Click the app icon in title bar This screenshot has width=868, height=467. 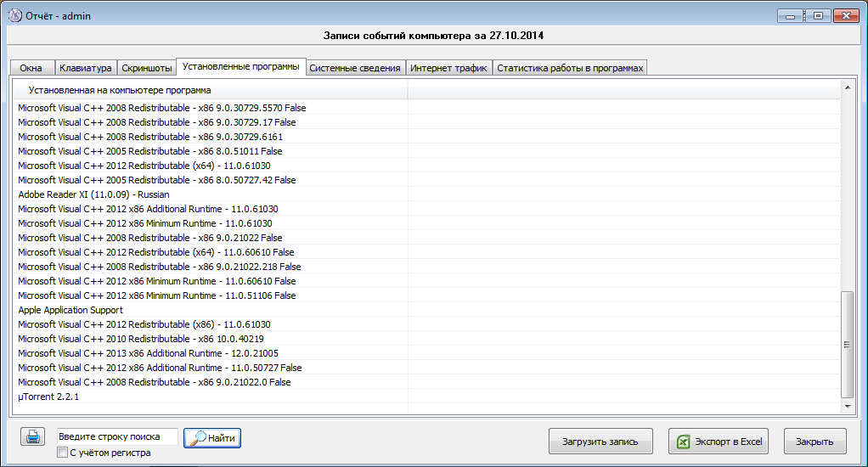tap(15, 15)
